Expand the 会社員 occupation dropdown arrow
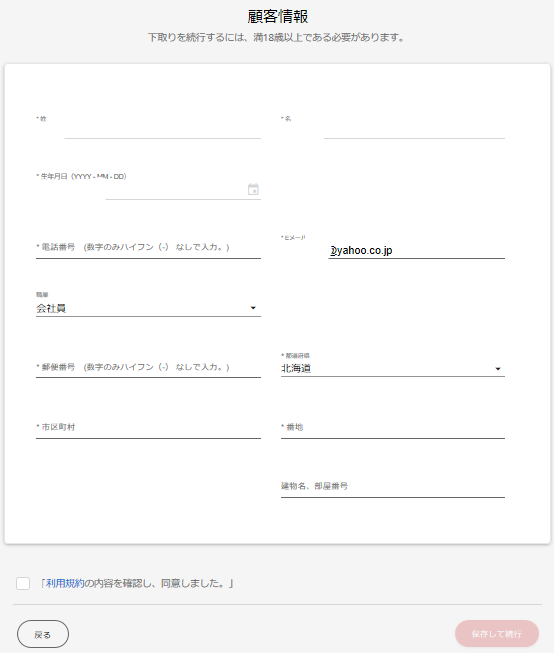The height and width of the screenshot is (653, 554). tap(253, 308)
